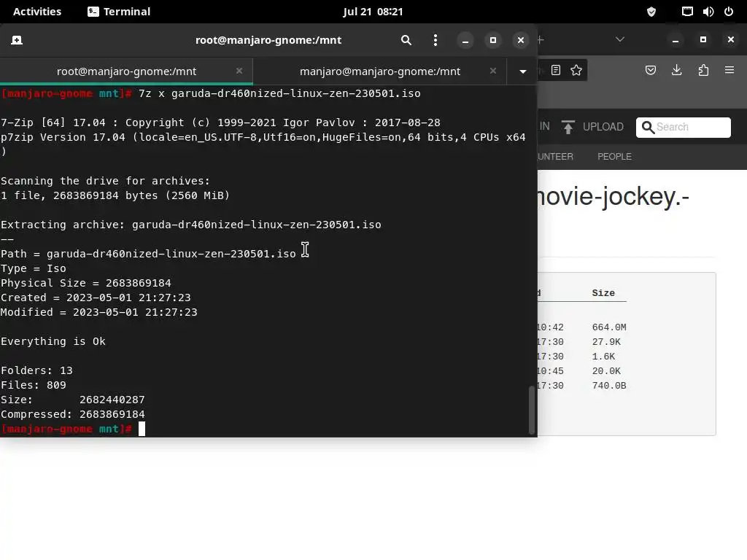This screenshot has height=560, width=747.
Task: Focus the website Search field
Action: (x=683, y=127)
